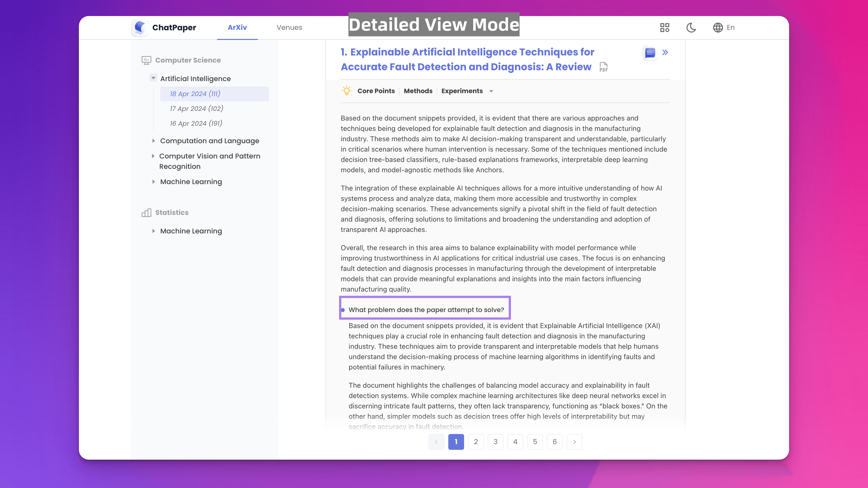
Task: Go to page 3 of results
Action: coord(495,441)
